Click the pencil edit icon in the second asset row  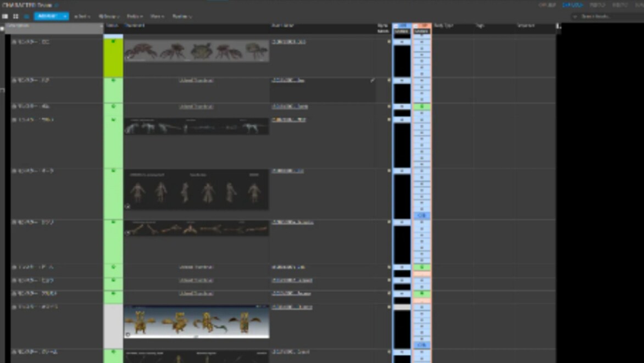pyautogui.click(x=373, y=80)
